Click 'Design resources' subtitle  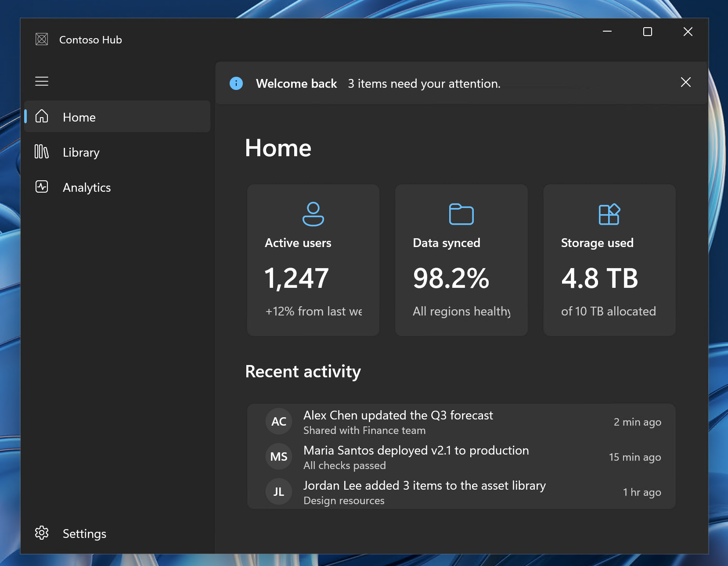pyautogui.click(x=344, y=501)
